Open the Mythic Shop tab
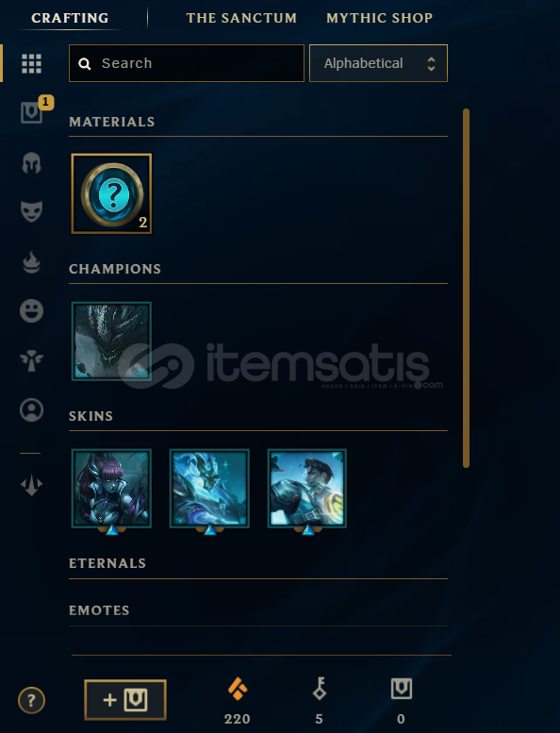Screen dimensions: 560x733 pos(379,18)
